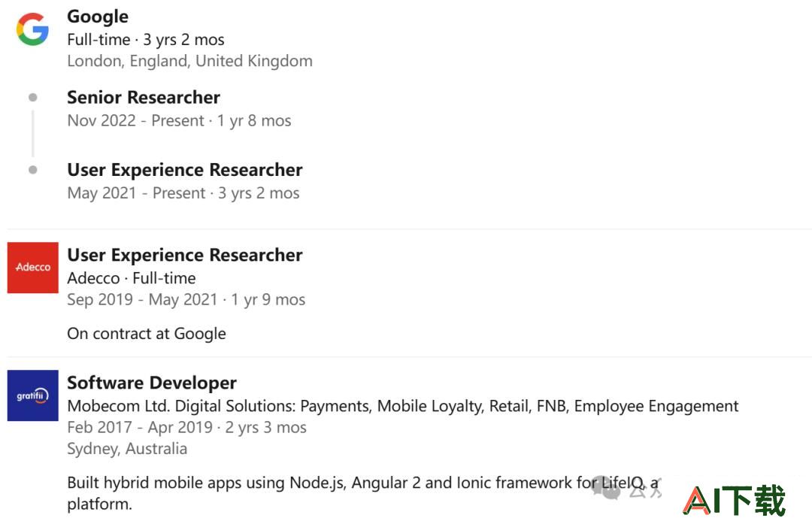Open the Google company name heading
Image resolution: width=812 pixels, height=521 pixels.
(98, 17)
